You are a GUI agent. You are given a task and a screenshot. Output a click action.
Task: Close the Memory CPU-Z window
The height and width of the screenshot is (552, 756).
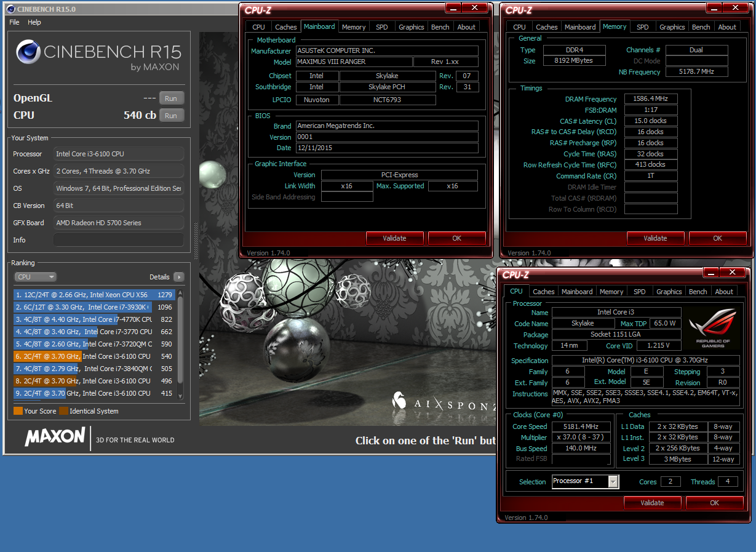click(736, 7)
